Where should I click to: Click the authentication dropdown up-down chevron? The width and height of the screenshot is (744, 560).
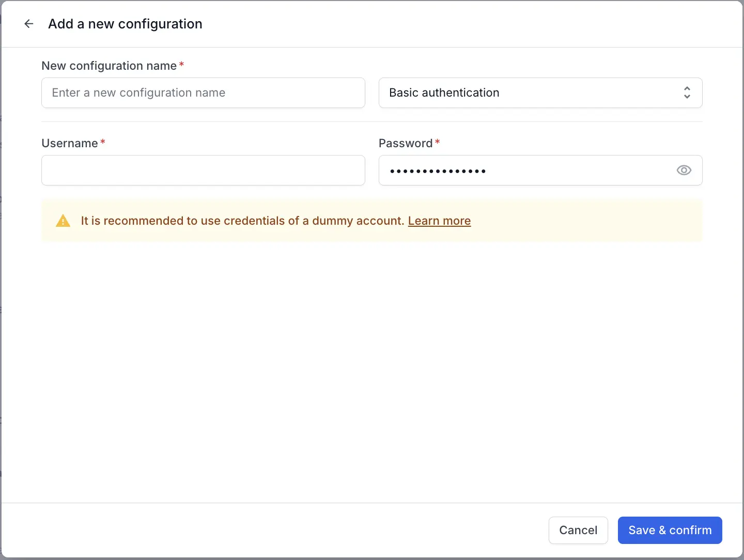687,93
